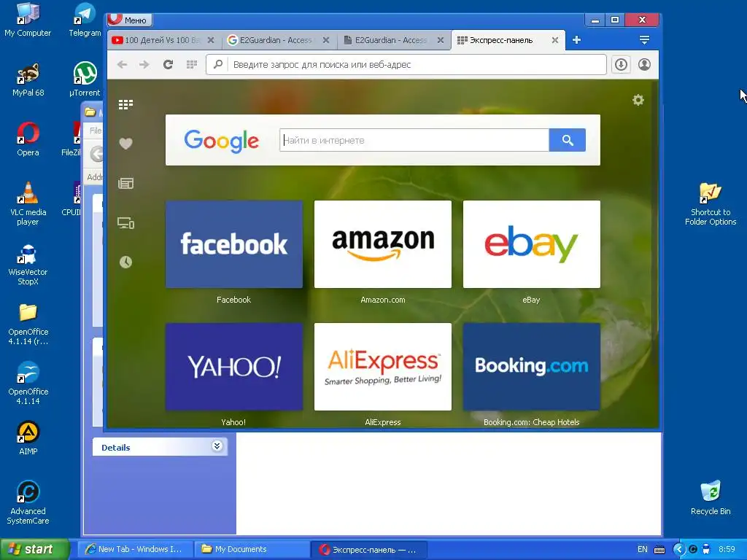Click the blue Google search button

pyautogui.click(x=567, y=140)
